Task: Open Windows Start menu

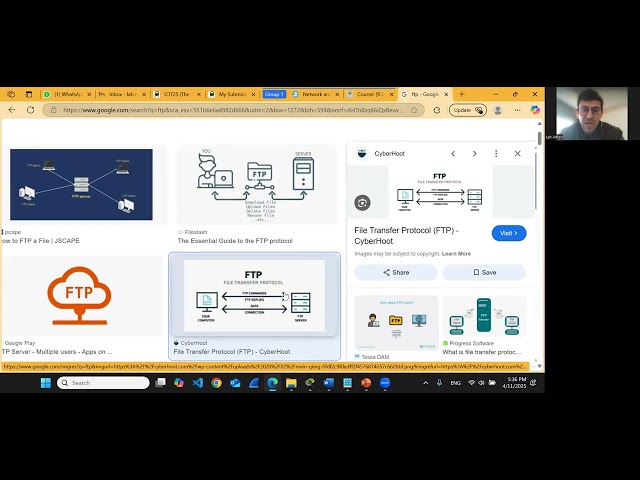Action: [x=46, y=383]
